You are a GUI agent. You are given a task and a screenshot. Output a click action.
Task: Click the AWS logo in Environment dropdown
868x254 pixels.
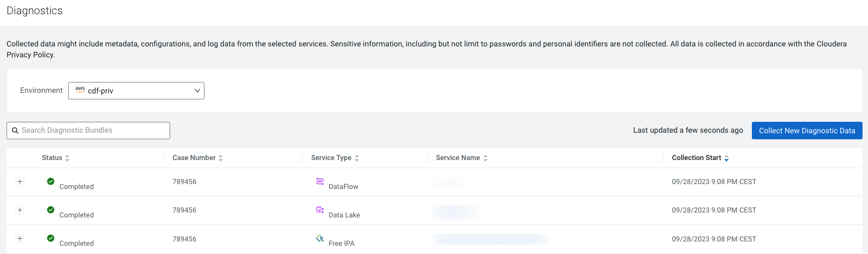pos(80,90)
